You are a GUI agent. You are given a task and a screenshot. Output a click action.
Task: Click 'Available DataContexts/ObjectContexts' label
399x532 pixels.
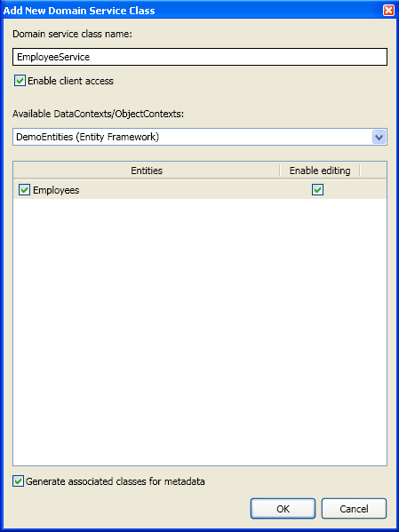[x=98, y=114]
